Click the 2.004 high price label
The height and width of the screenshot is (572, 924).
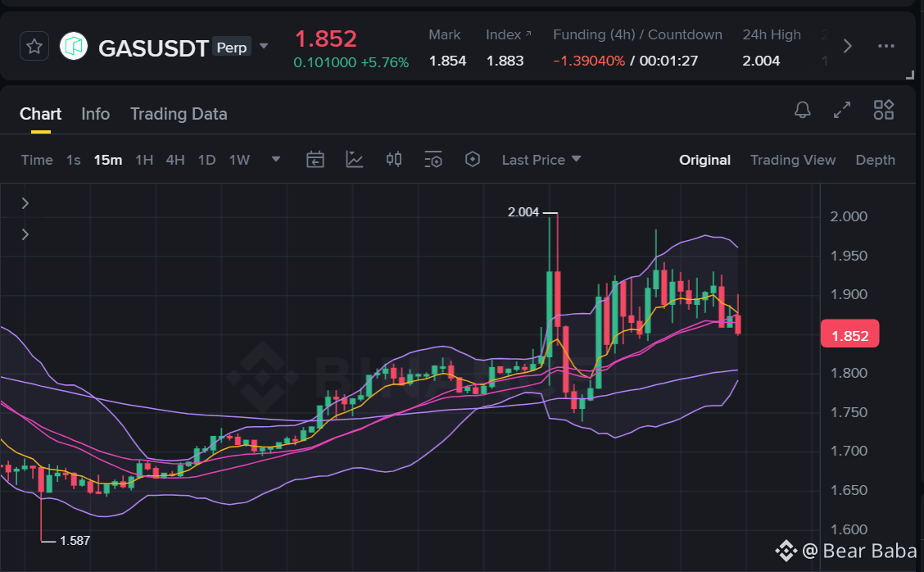pos(523,211)
